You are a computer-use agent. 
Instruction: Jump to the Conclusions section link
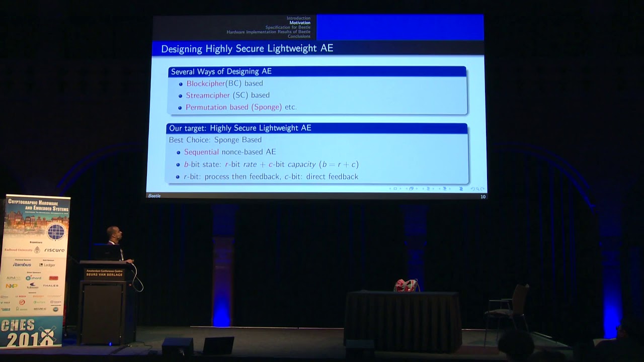click(x=299, y=36)
